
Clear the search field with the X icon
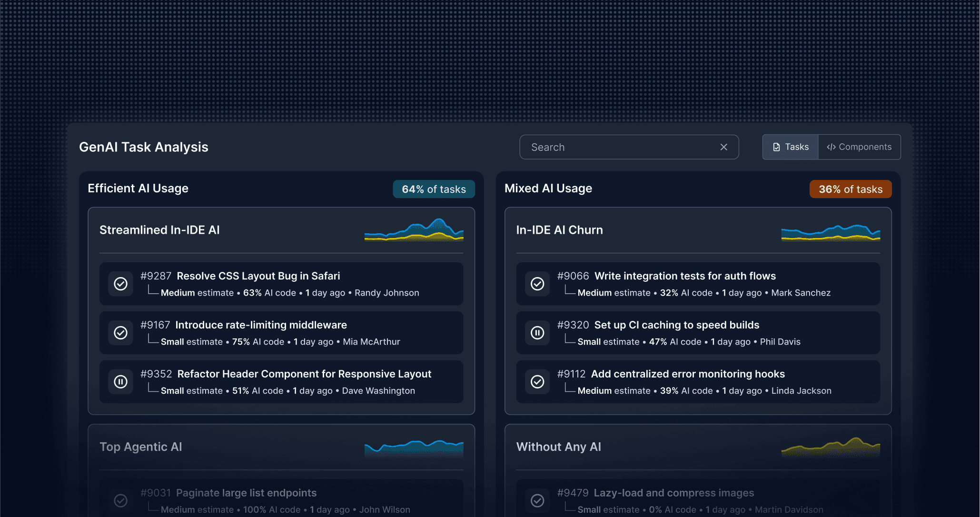(x=723, y=147)
